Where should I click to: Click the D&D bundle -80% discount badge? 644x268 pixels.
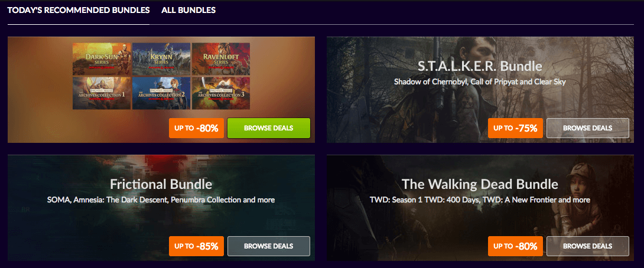click(196, 128)
